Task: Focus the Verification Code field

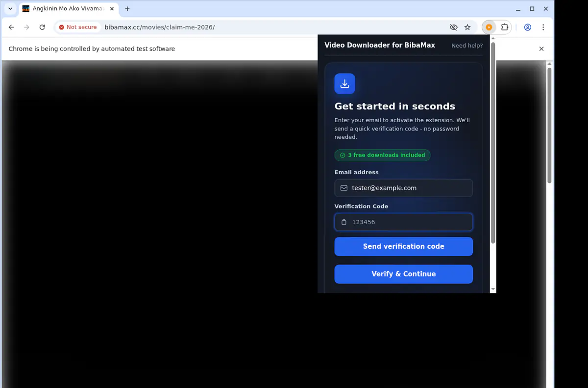Action: click(x=404, y=222)
